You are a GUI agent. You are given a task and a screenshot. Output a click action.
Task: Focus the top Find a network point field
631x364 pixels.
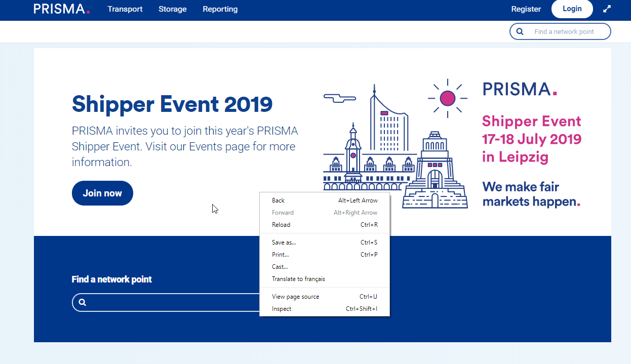click(567, 31)
